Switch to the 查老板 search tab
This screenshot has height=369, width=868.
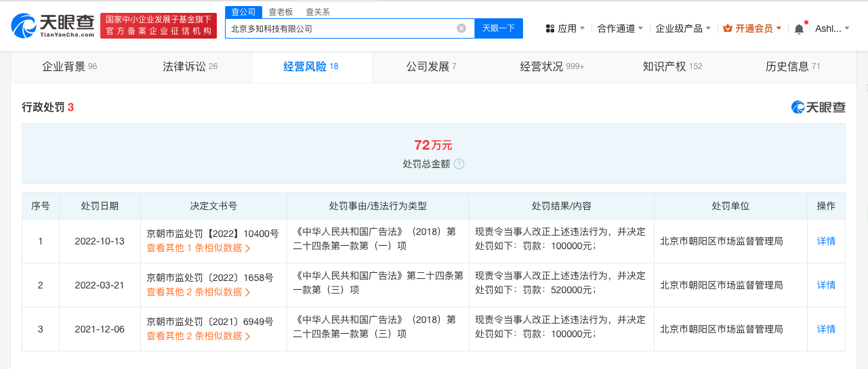tap(281, 12)
